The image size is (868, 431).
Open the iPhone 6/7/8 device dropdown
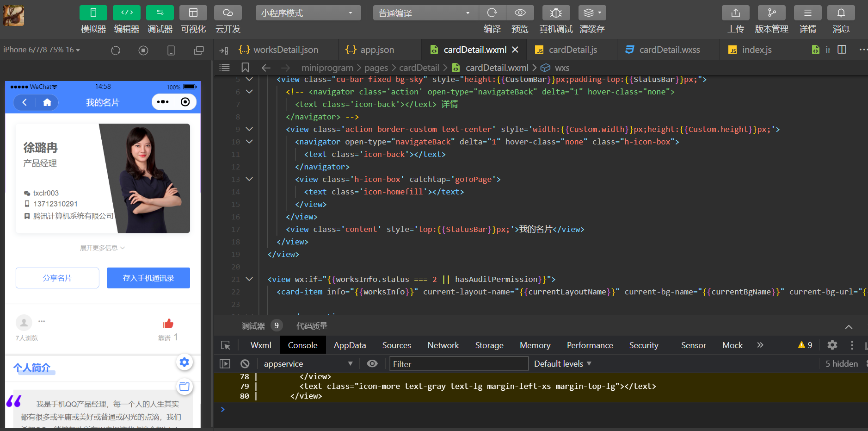42,50
